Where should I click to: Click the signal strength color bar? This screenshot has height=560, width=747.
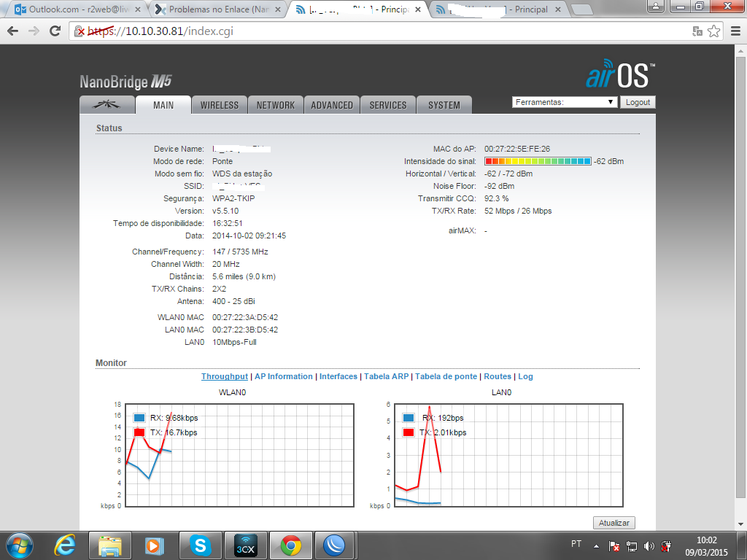(x=538, y=161)
